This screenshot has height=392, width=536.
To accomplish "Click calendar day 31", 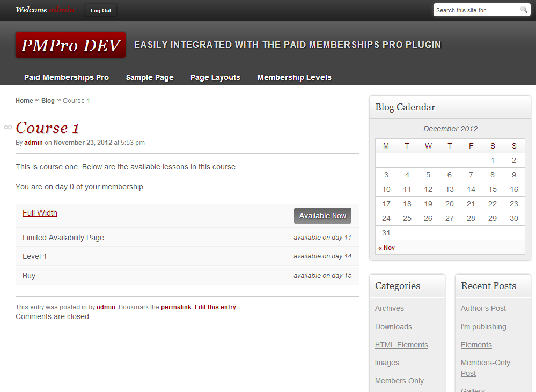I will 386,233.
